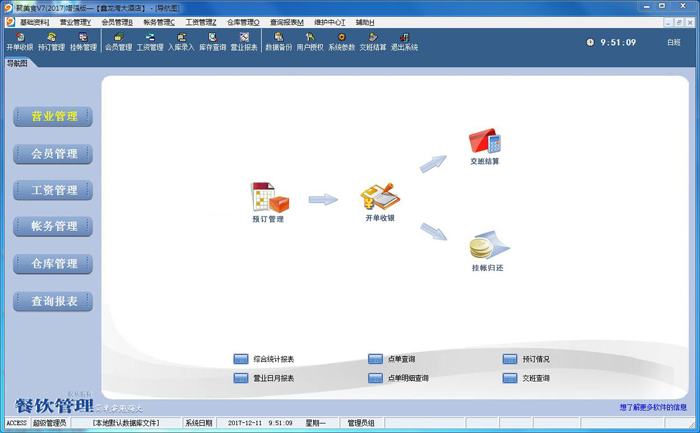Open the 基础资料 menu
Viewport: 700px width, 433px height.
[34, 22]
